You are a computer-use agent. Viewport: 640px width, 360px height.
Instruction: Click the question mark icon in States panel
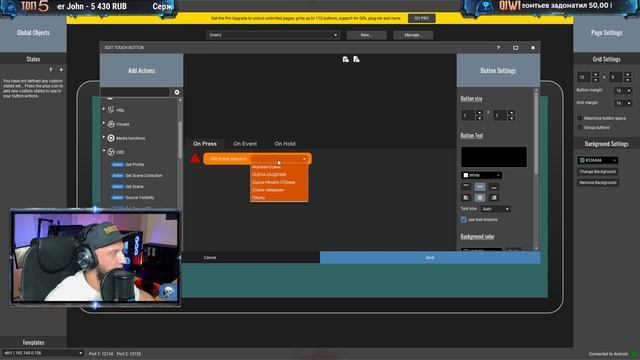pos(51,70)
